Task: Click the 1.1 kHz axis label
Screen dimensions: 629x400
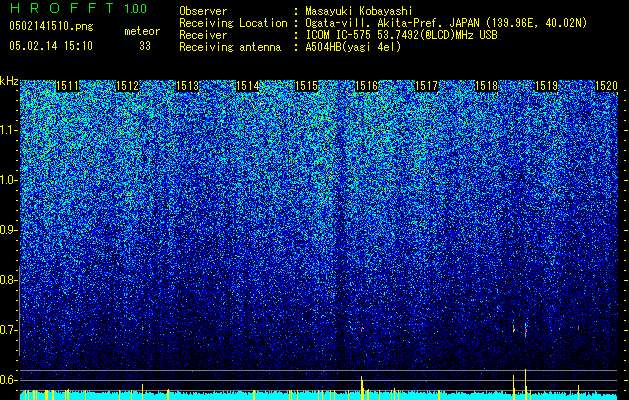Action: point(8,130)
